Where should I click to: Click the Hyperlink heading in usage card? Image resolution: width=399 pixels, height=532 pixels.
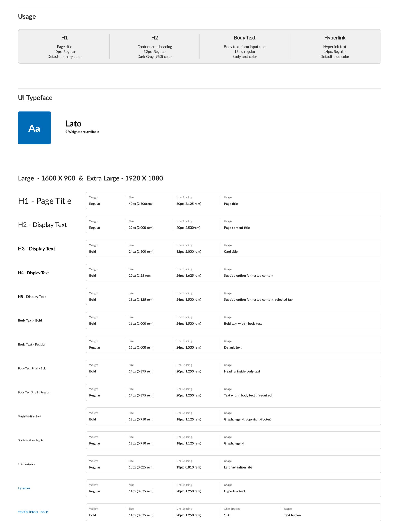click(x=334, y=38)
